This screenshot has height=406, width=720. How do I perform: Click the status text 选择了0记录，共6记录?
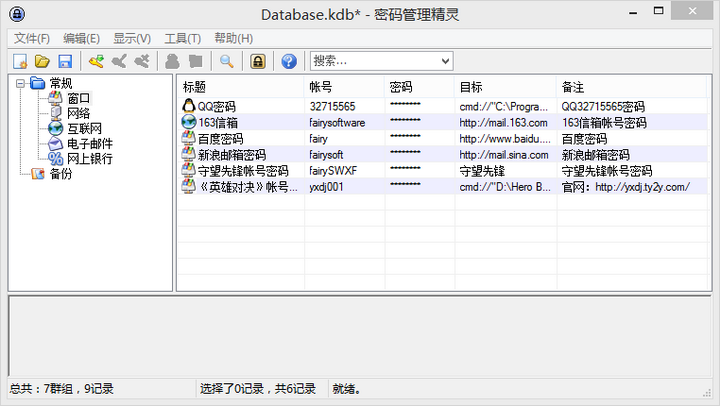258,389
